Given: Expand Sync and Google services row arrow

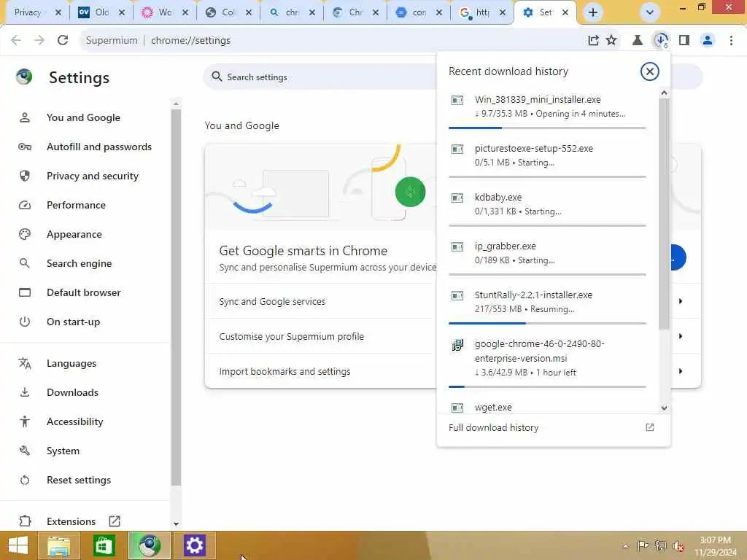Looking at the screenshot, I should point(681,301).
